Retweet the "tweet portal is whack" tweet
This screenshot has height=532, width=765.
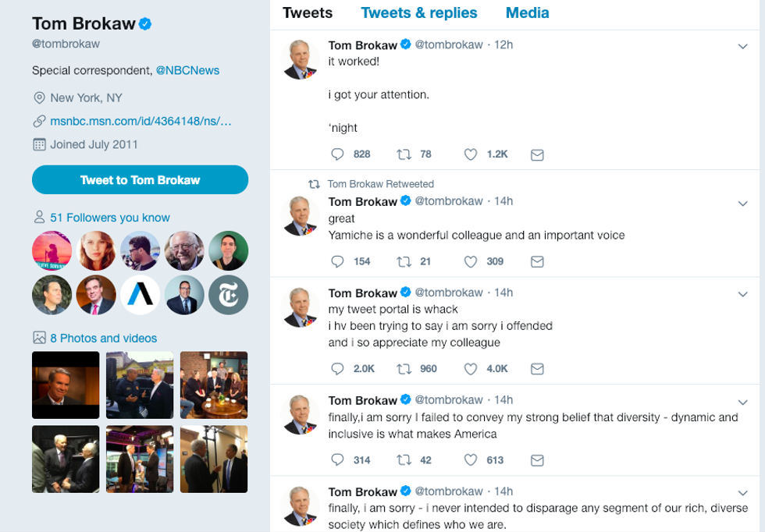[404, 369]
